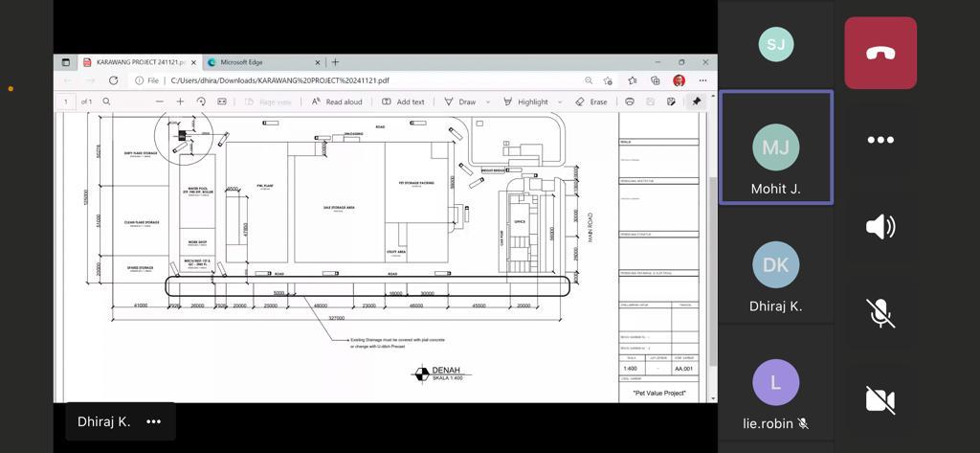Screen dimensions: 980x453
Task: Open more call options menu
Action: (x=880, y=140)
